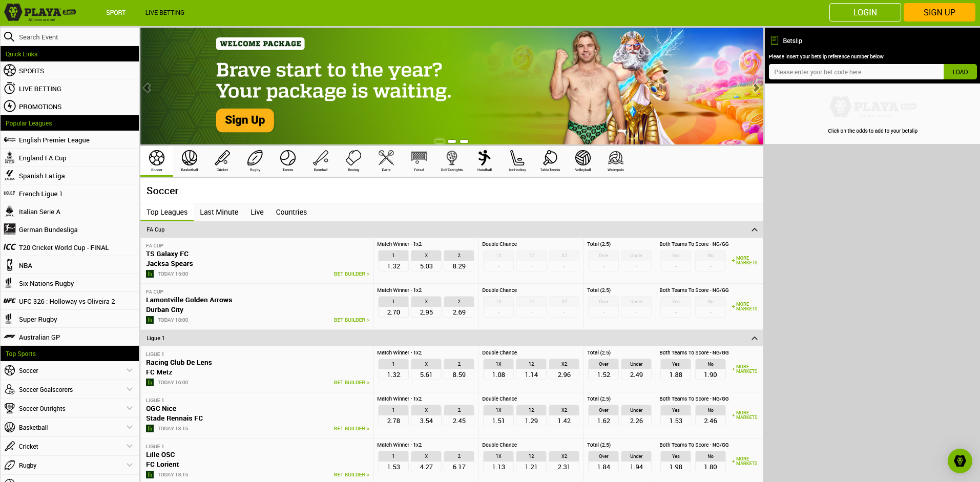Click the live chat lion icon
Viewport: 980px width, 482px height.
(x=960, y=461)
